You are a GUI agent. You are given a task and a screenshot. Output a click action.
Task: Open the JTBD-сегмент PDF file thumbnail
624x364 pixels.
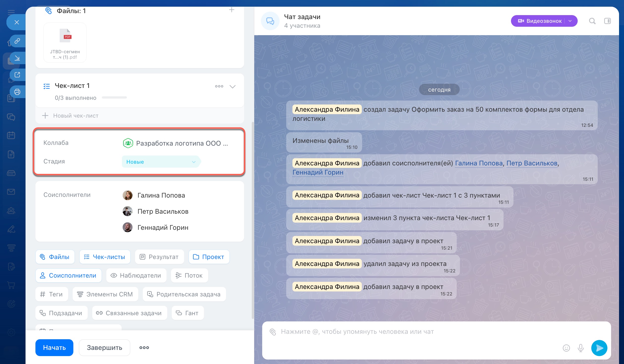[65, 43]
